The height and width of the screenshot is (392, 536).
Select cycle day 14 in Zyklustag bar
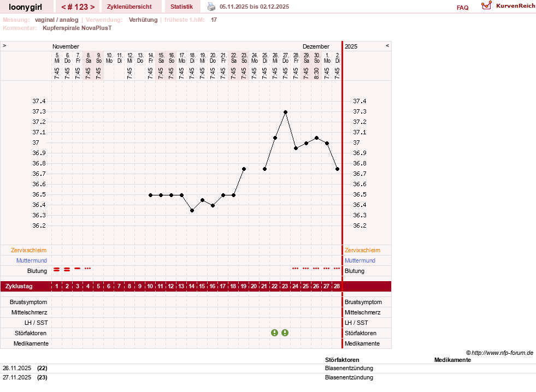[x=192, y=286]
